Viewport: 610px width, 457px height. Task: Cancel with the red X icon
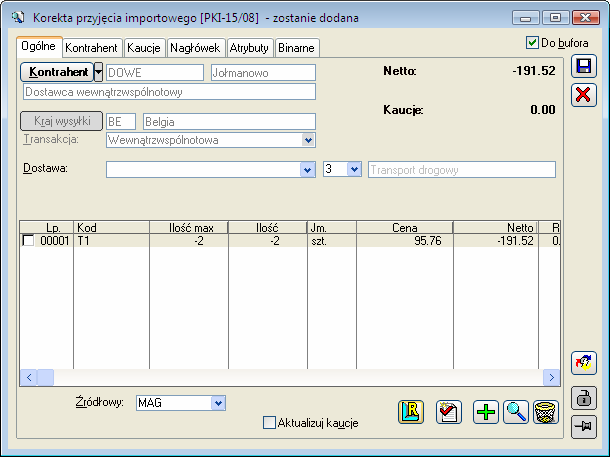click(584, 95)
